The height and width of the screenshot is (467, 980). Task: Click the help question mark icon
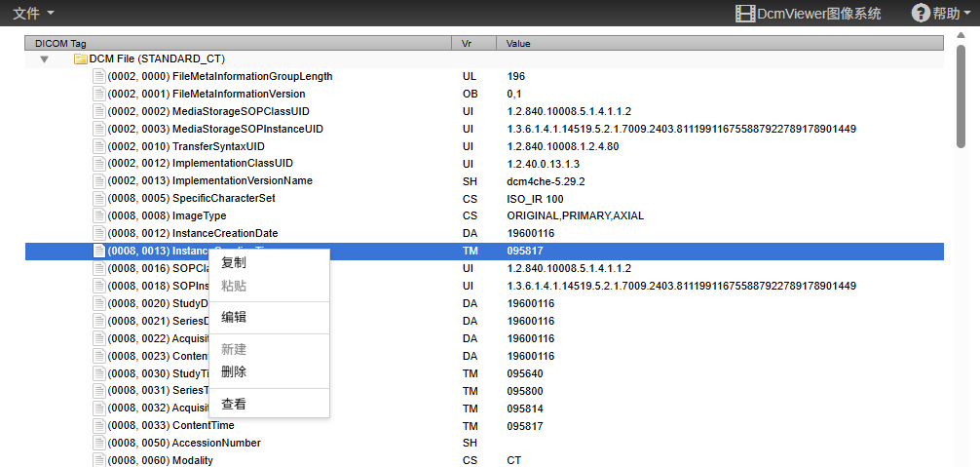coord(921,13)
